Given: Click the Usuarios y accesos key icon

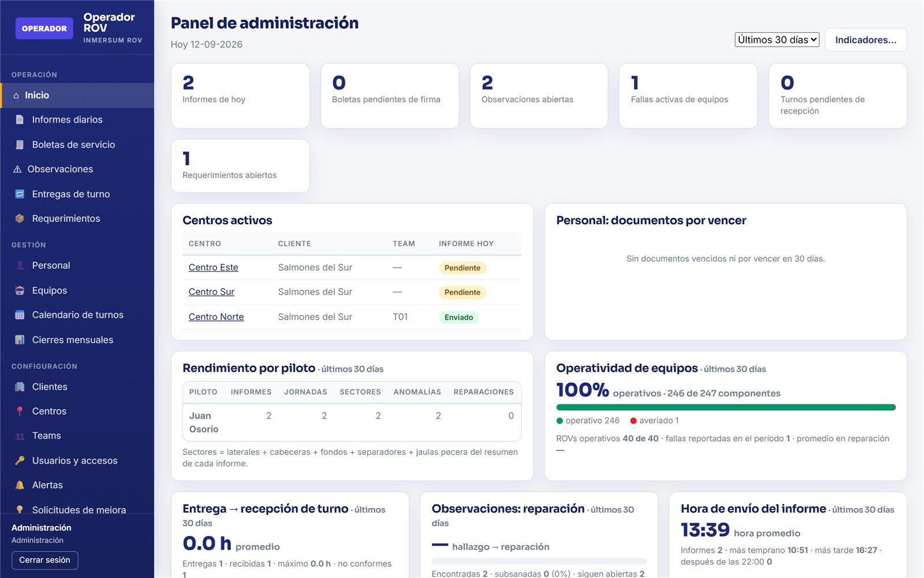Looking at the screenshot, I should [20, 461].
